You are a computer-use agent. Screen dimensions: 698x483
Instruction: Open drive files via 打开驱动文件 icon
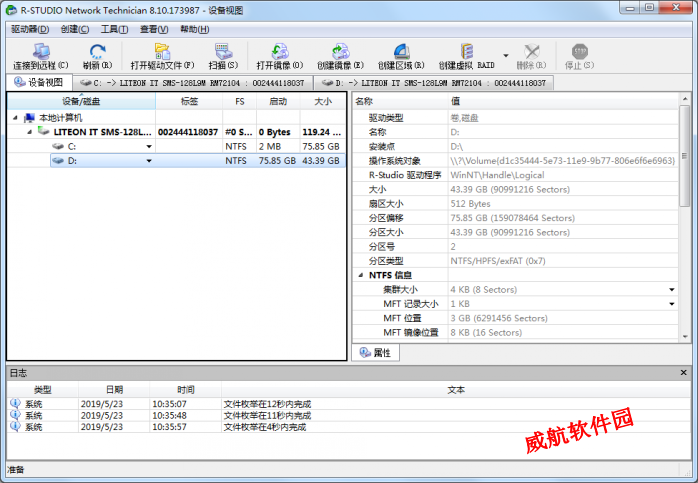coord(162,52)
